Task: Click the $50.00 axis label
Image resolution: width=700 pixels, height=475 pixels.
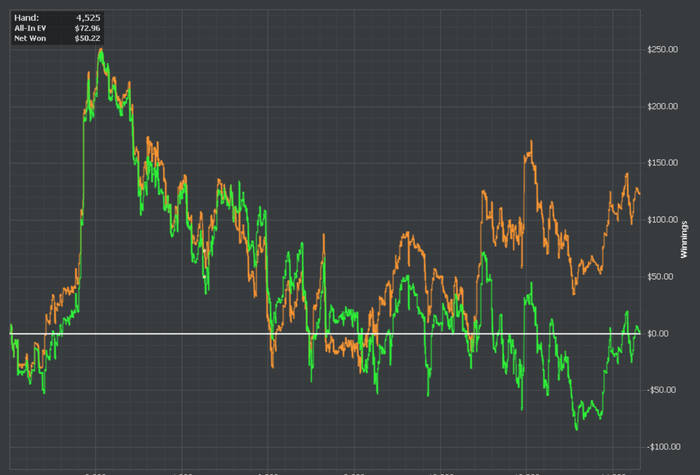Action: tap(660, 277)
